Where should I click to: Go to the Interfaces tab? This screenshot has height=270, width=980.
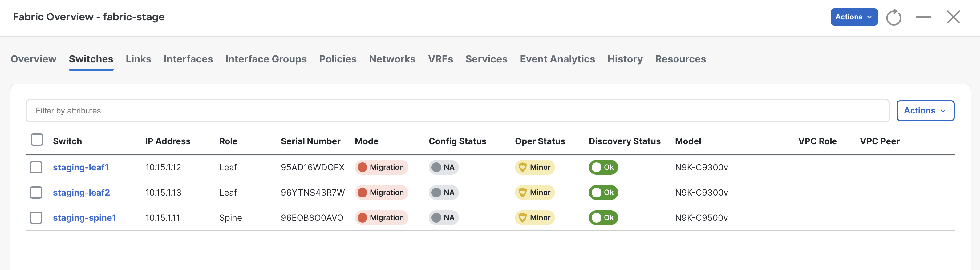pos(188,59)
